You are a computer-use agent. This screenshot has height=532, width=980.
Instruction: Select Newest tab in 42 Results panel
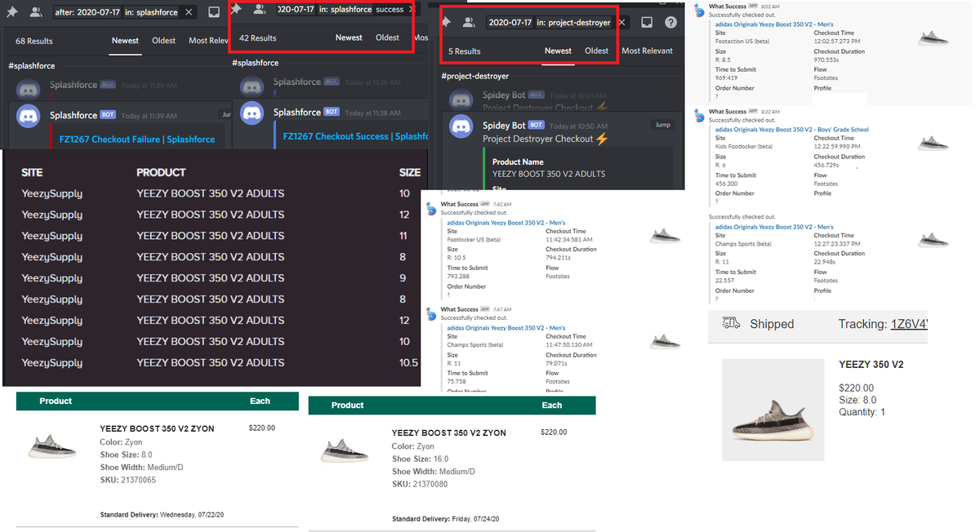[349, 38]
